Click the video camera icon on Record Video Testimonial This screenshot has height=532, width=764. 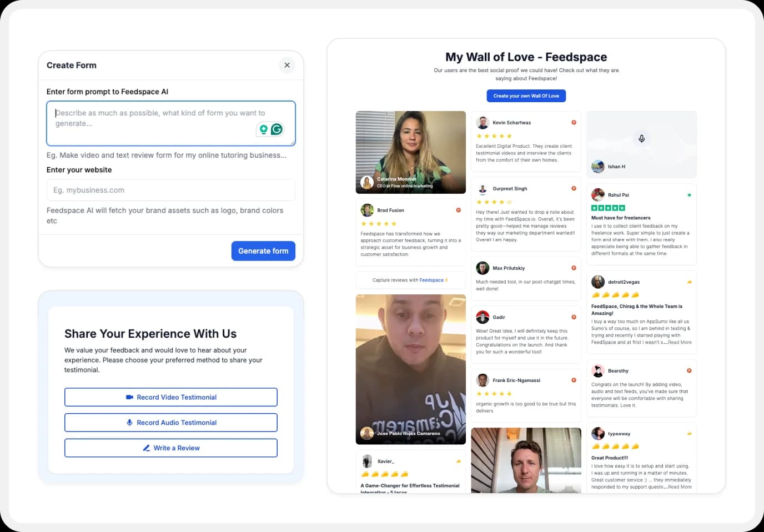(129, 397)
